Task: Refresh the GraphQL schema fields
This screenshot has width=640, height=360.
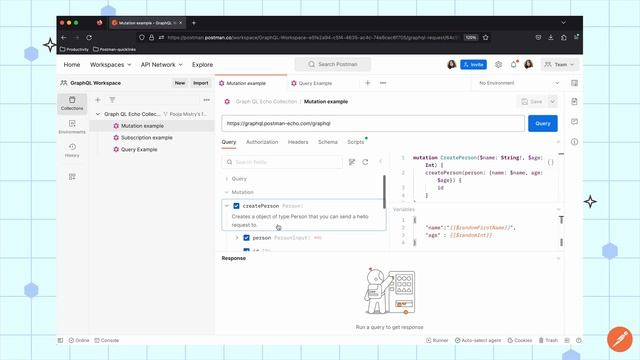Action: pyautogui.click(x=365, y=162)
